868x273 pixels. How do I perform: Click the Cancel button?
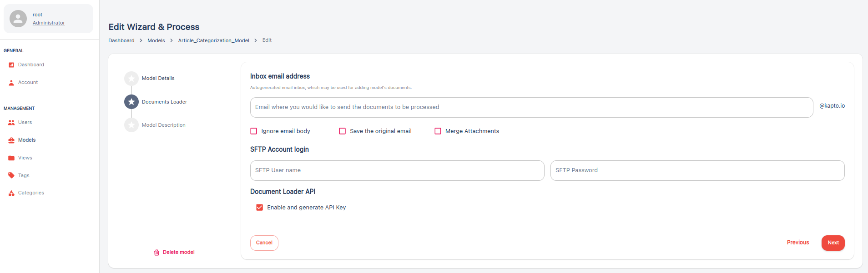(264, 243)
